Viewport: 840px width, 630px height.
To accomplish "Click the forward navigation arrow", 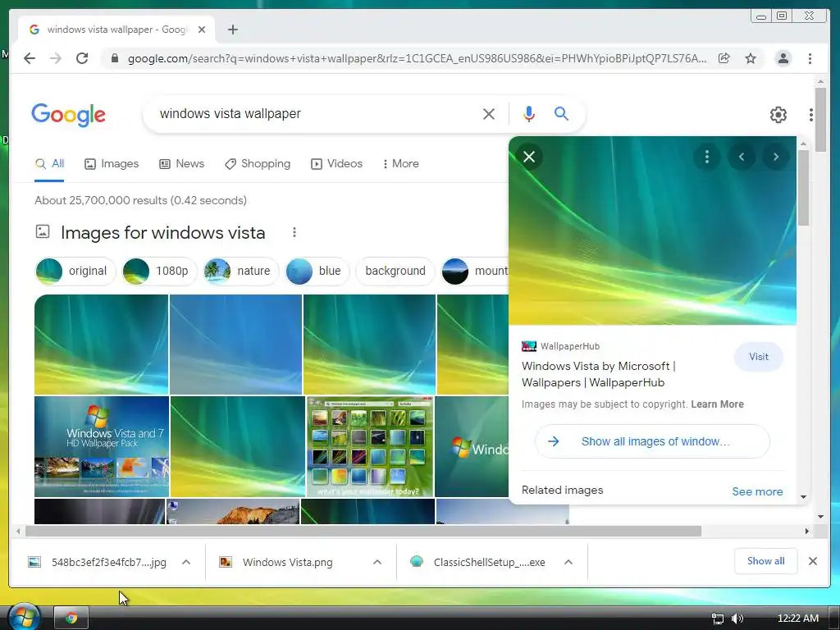I will tap(56, 58).
